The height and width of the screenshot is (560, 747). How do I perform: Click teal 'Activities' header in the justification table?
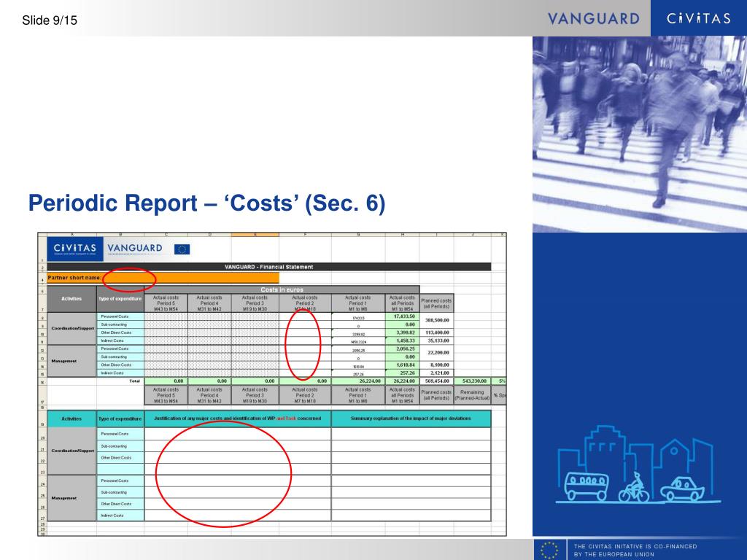coord(71,419)
